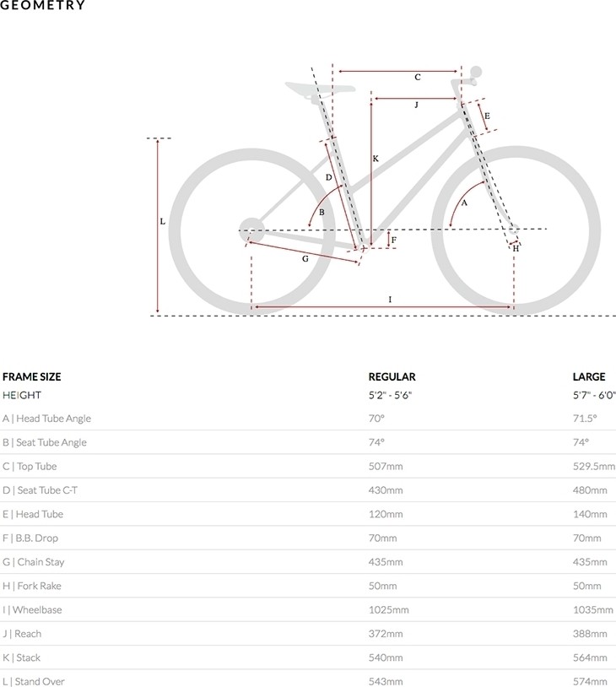Click the J | Reach row label
The image size is (616, 687).
point(22,634)
